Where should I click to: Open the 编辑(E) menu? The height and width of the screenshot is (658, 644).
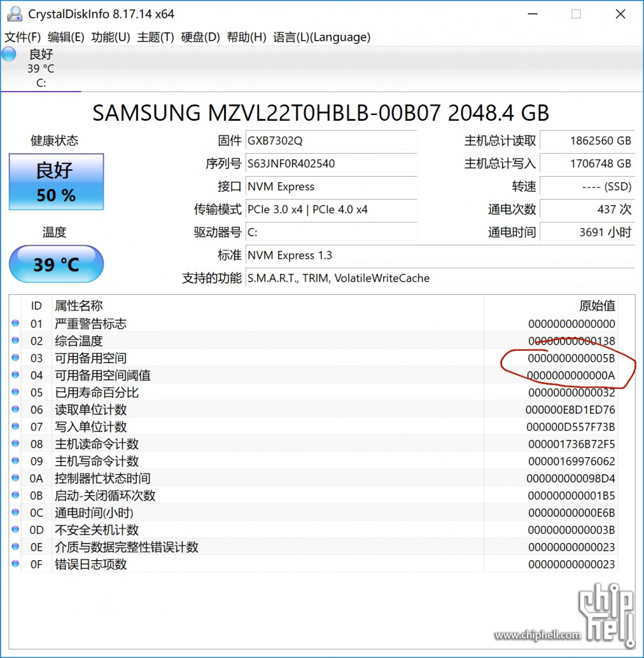(x=66, y=37)
